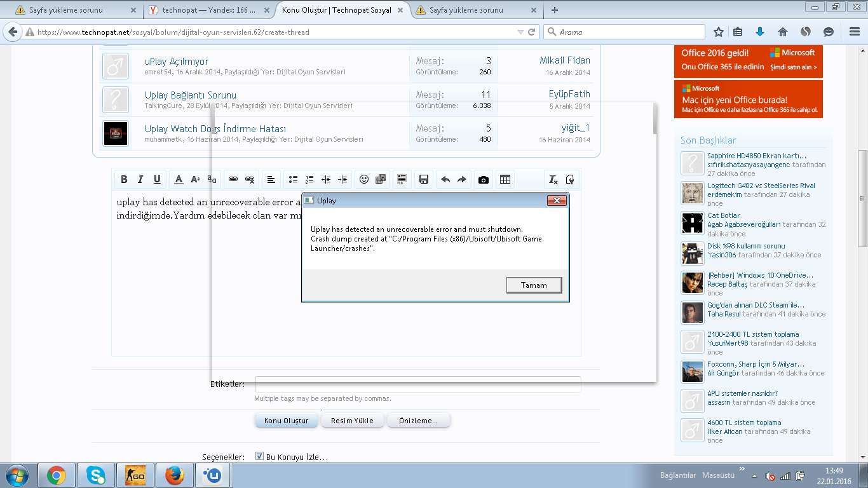The height and width of the screenshot is (488, 868).
Task: Switch to the first Sayfa yükleme sorunu tab
Action: tap(75, 10)
